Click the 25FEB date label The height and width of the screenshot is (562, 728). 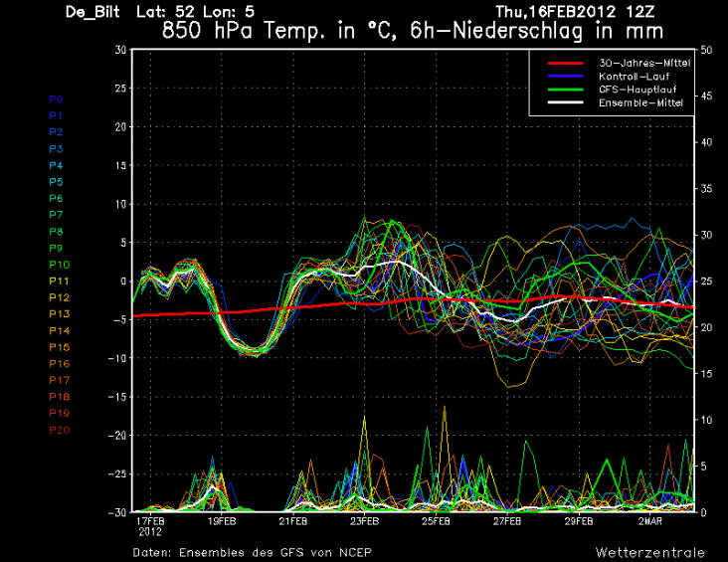436,521
